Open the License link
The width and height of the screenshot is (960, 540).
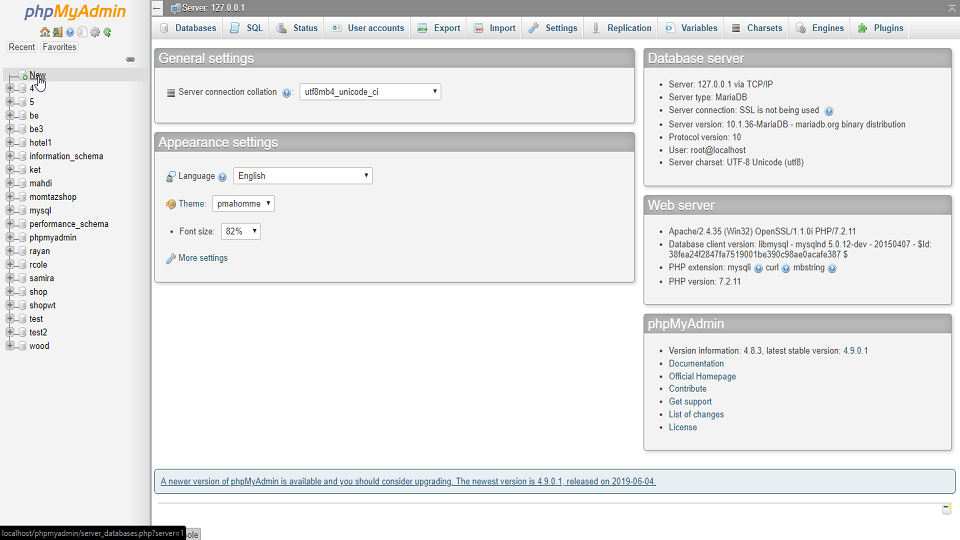[683, 427]
